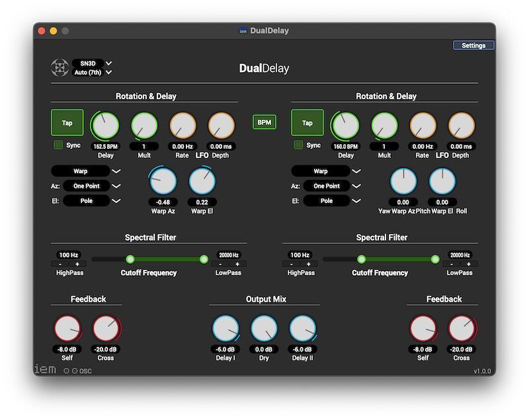Click the right Feedback Cross knob
The image size is (529, 420).
[x=462, y=329]
